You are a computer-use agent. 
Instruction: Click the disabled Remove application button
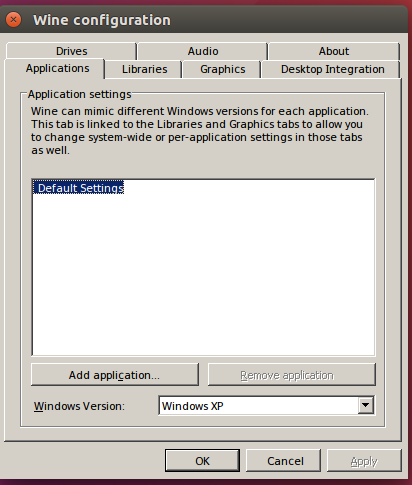coord(292,375)
